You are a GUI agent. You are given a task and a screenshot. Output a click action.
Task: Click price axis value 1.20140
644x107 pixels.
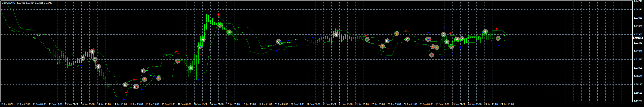click(637, 85)
